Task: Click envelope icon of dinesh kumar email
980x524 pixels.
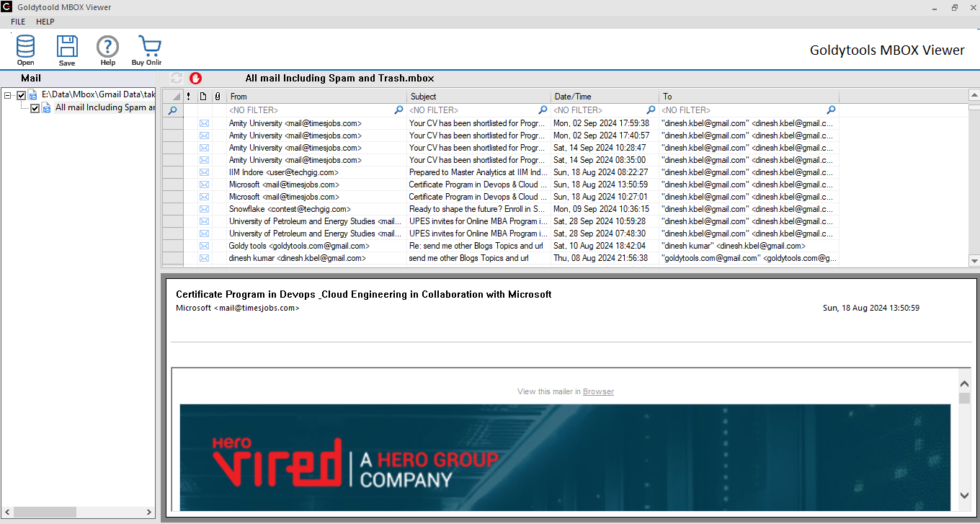Action: tap(204, 258)
